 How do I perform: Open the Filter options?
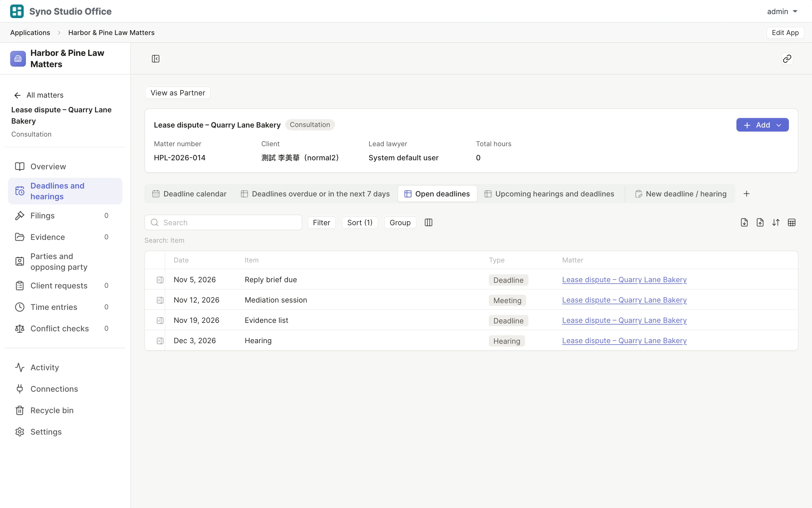[321, 222]
